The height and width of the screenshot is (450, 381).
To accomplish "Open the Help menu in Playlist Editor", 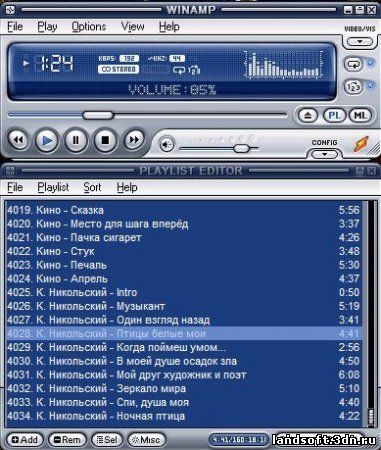I will (127, 187).
